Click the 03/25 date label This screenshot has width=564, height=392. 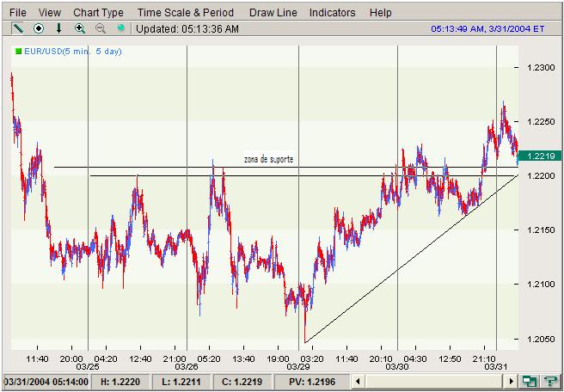tap(88, 366)
